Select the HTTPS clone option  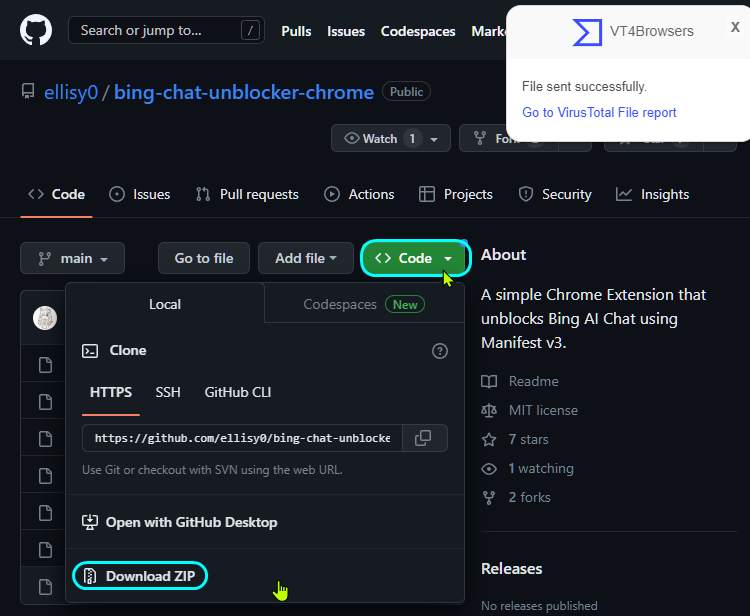pos(110,392)
